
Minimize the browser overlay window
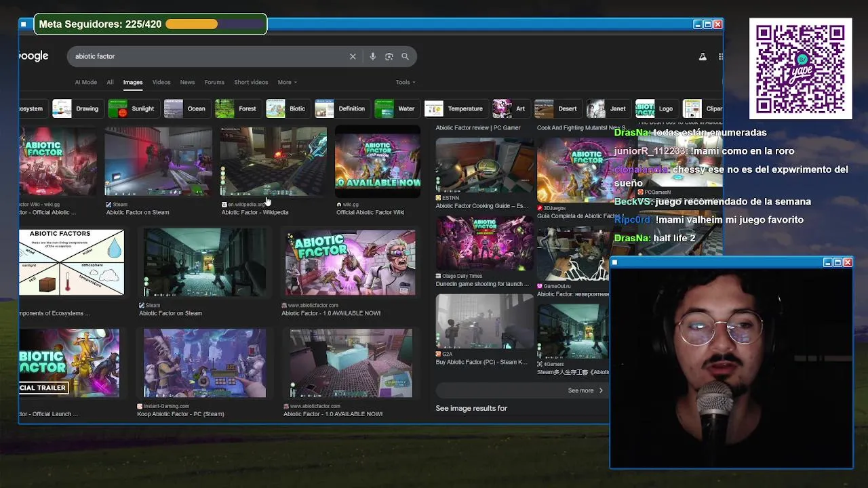click(x=697, y=24)
